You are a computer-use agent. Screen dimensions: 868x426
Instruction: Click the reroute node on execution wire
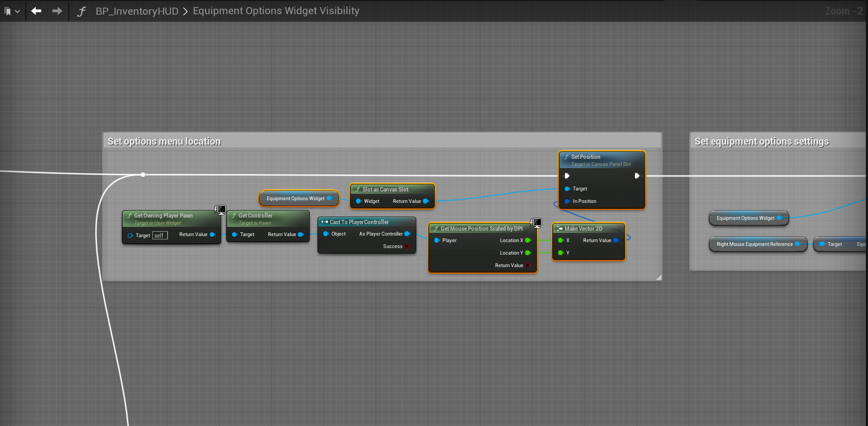(143, 175)
